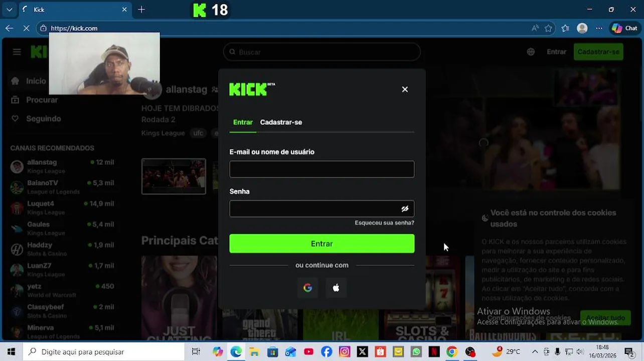Show hidden system tray icons
The height and width of the screenshot is (361, 644).
tap(535, 352)
